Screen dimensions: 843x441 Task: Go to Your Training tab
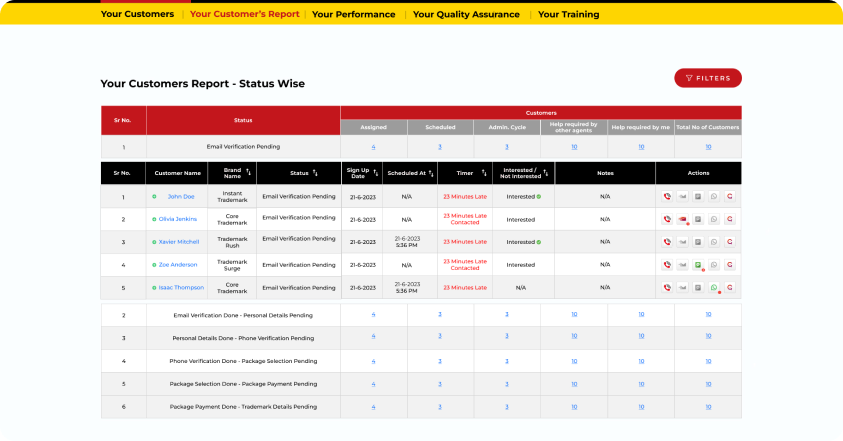tap(568, 15)
